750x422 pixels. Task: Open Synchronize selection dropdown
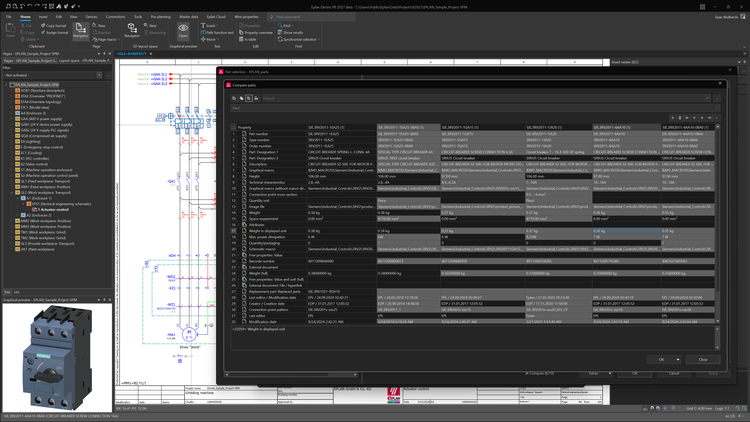point(318,39)
